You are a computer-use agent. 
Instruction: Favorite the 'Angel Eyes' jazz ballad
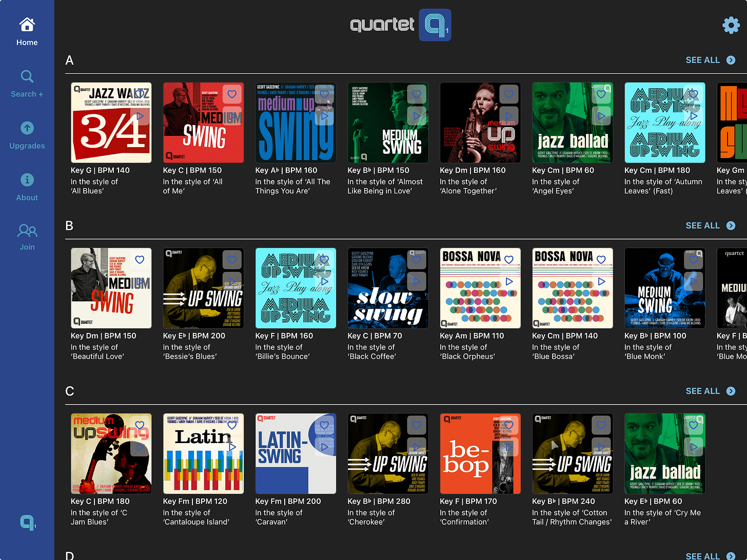[x=601, y=94]
